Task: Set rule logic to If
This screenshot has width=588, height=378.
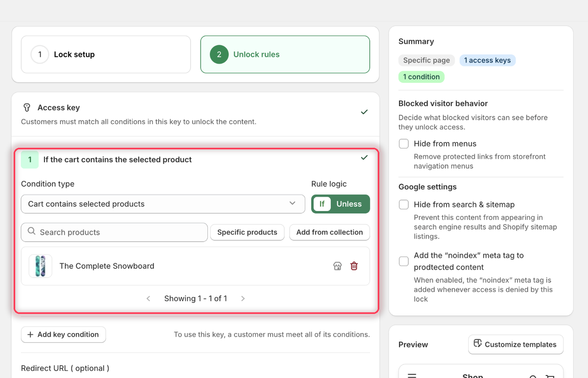Action: point(322,204)
